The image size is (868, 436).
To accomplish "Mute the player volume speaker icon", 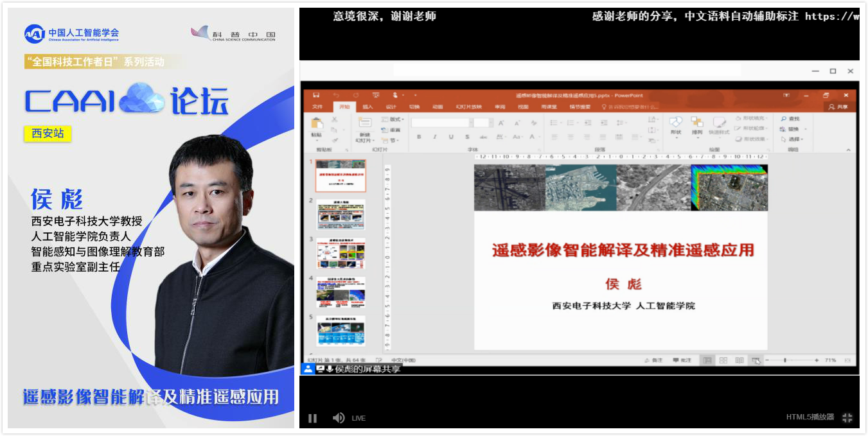I will pyautogui.click(x=339, y=418).
